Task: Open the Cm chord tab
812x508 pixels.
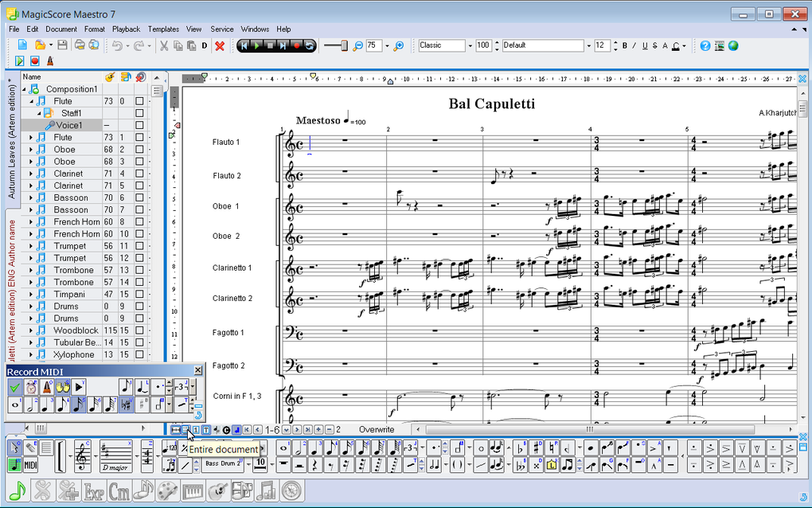Action: pyautogui.click(x=119, y=490)
